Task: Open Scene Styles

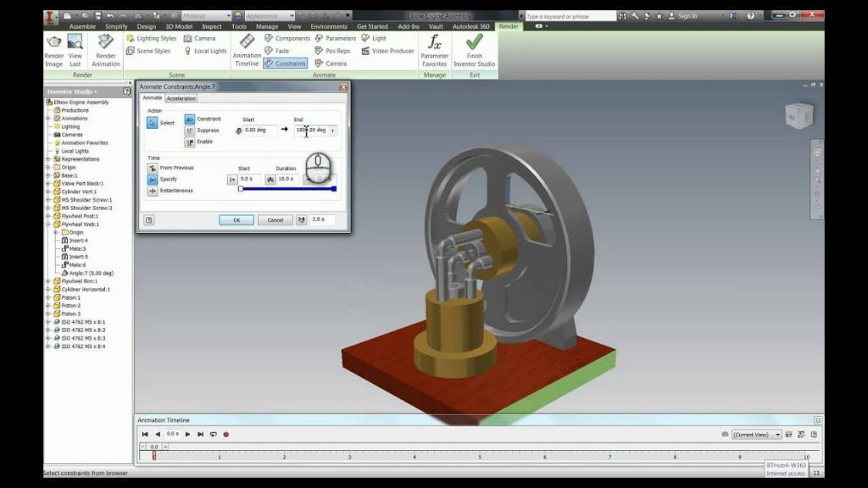Action: pos(148,51)
